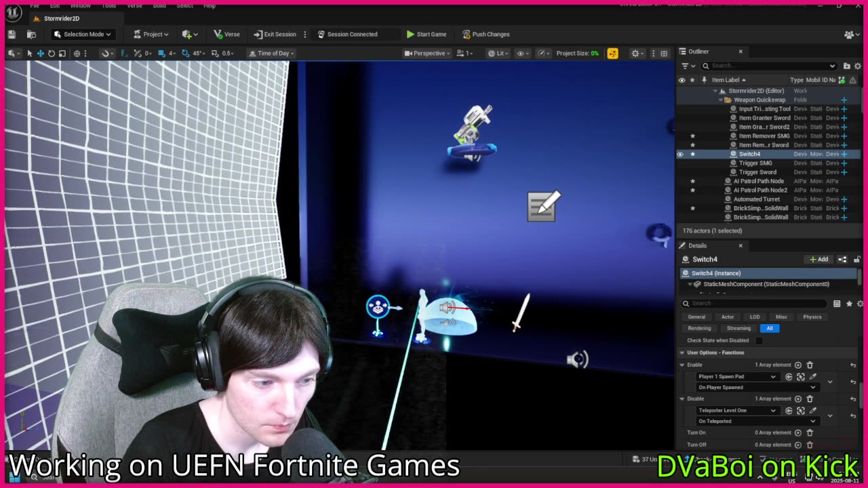The image size is (868, 488).
Task: Select the Rotate tool in viewport toolbar
Action: point(51,53)
